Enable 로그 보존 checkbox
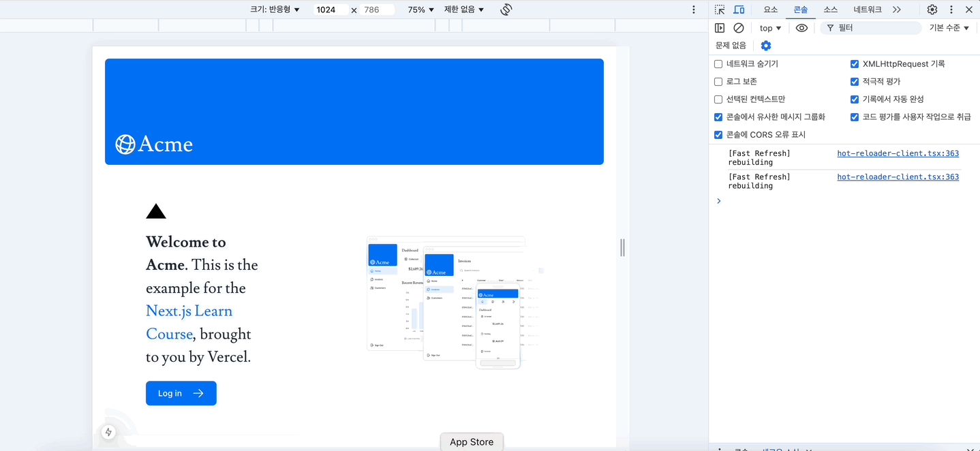The height and width of the screenshot is (451, 980). pos(718,82)
